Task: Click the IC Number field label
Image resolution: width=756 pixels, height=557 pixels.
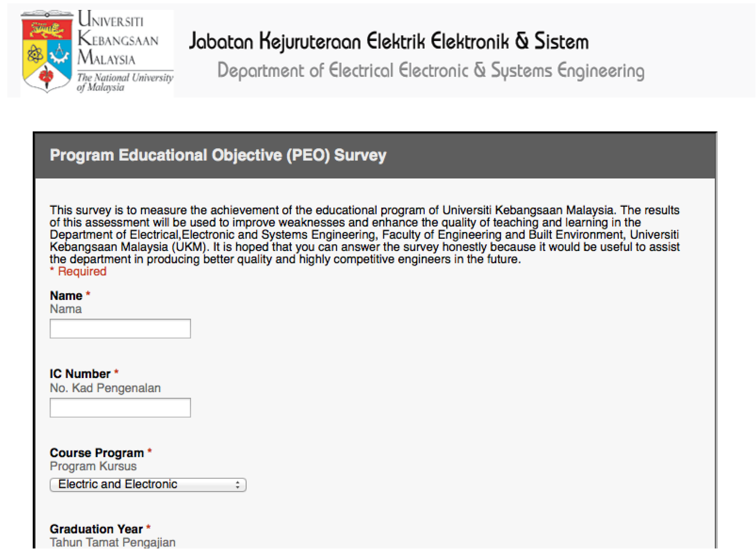Action: click(80, 374)
